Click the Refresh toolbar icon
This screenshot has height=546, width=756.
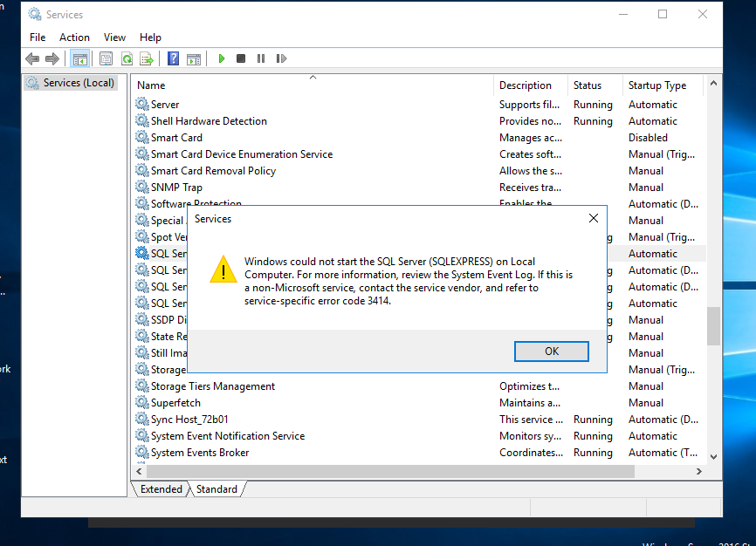point(127,58)
